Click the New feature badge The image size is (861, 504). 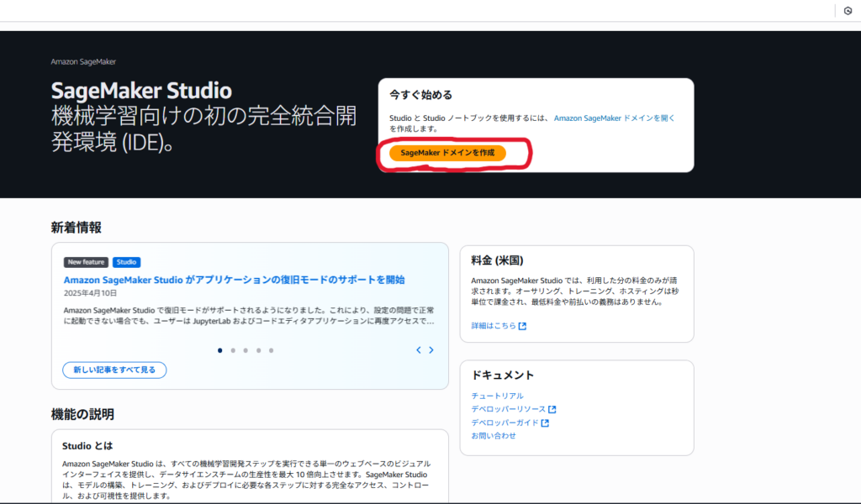[86, 262]
